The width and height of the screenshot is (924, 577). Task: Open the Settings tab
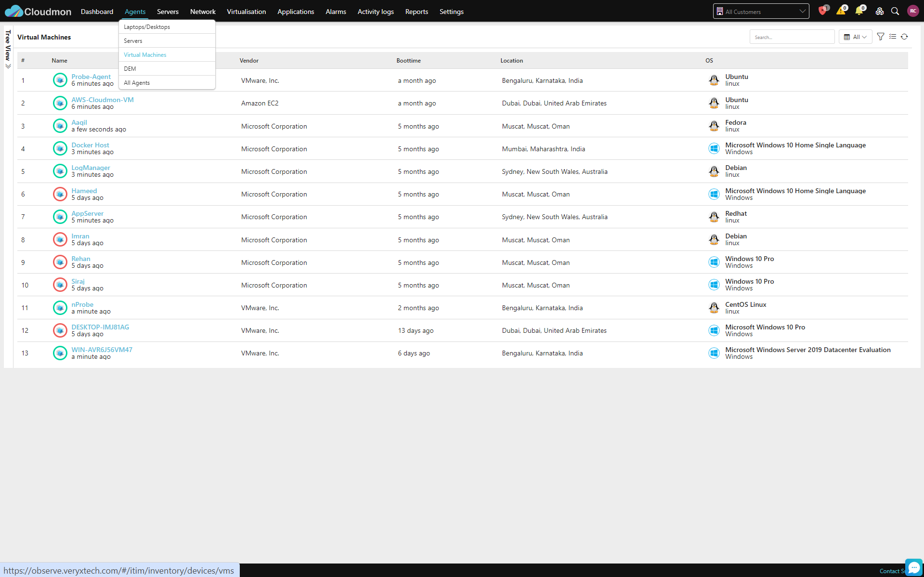(x=451, y=12)
